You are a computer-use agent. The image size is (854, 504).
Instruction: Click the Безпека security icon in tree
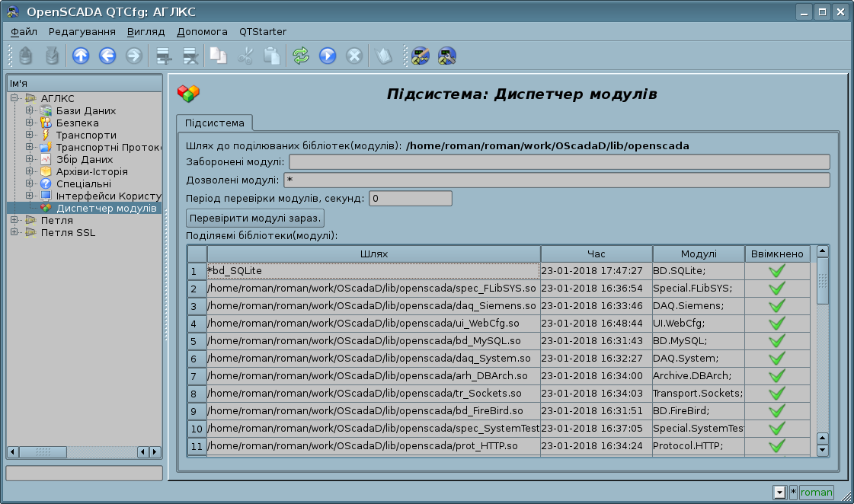click(46, 123)
